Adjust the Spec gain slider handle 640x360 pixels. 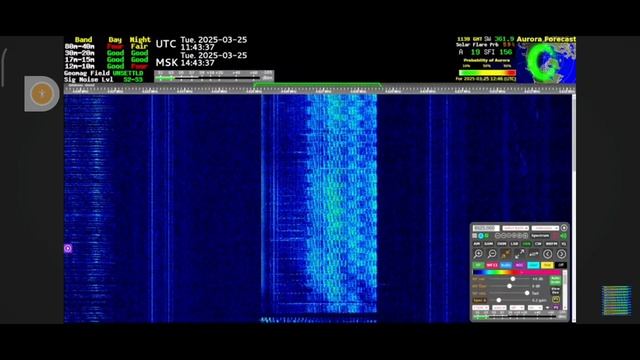tap(499, 300)
